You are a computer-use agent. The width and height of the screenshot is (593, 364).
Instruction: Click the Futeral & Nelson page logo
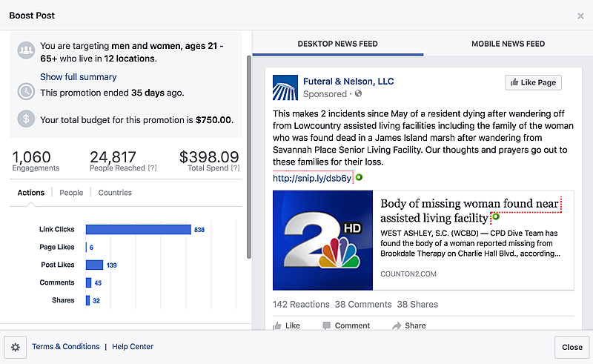[x=285, y=87]
